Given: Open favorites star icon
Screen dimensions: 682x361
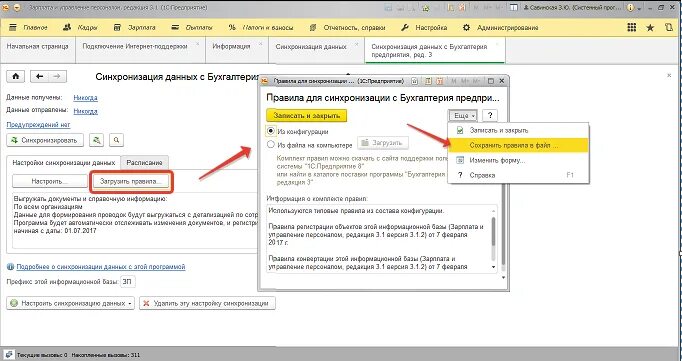Looking at the screenshot, I should (x=650, y=27).
